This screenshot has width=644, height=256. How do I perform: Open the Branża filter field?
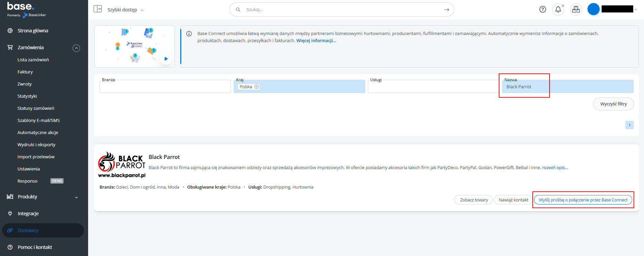click(x=165, y=86)
